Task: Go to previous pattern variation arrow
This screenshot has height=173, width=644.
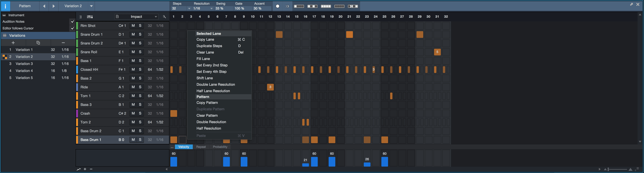Action: point(44,6)
